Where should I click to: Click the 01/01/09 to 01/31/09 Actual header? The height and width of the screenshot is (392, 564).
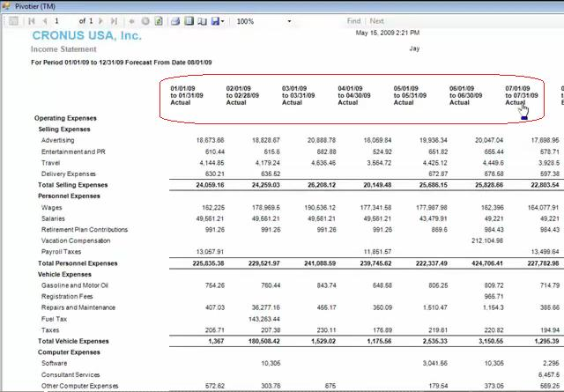[187, 95]
